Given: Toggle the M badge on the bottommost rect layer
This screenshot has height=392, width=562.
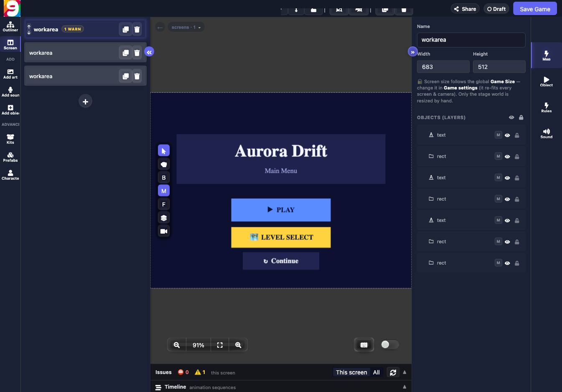Looking at the screenshot, I should tap(498, 262).
